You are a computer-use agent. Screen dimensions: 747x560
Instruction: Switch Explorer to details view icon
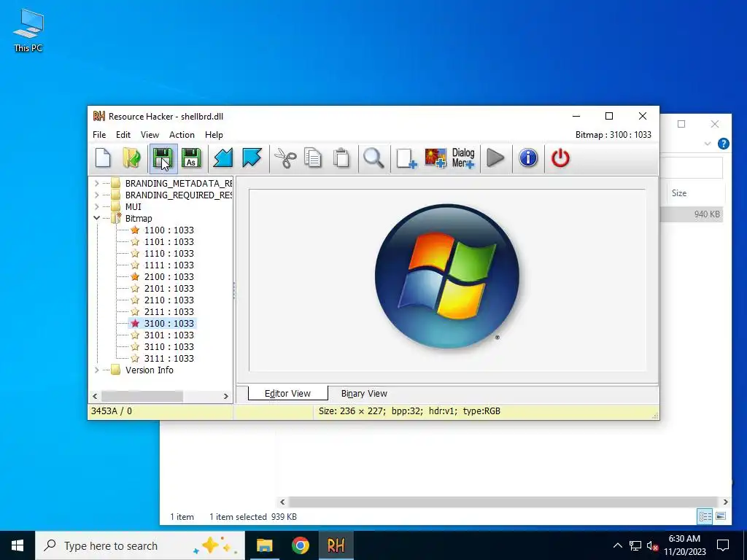[x=705, y=516]
